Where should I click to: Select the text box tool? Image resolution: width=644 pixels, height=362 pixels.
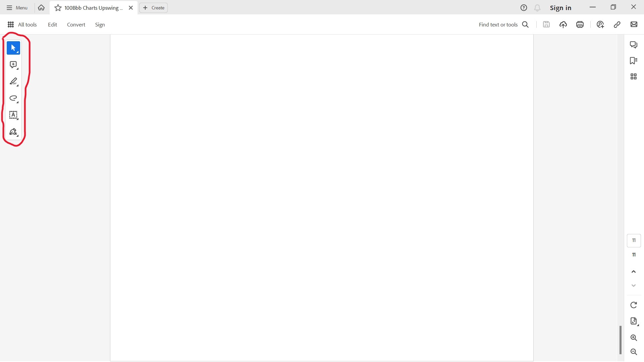click(13, 115)
